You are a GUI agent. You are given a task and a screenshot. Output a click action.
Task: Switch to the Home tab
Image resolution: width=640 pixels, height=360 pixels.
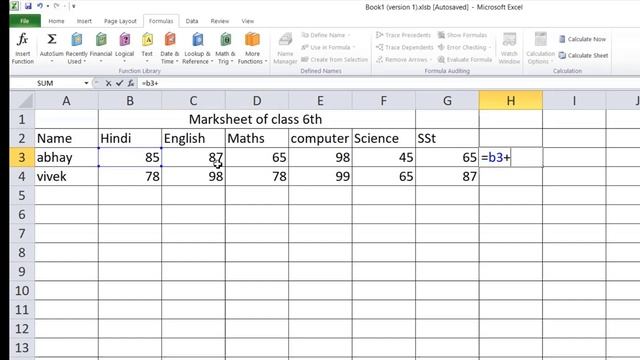pos(56,21)
